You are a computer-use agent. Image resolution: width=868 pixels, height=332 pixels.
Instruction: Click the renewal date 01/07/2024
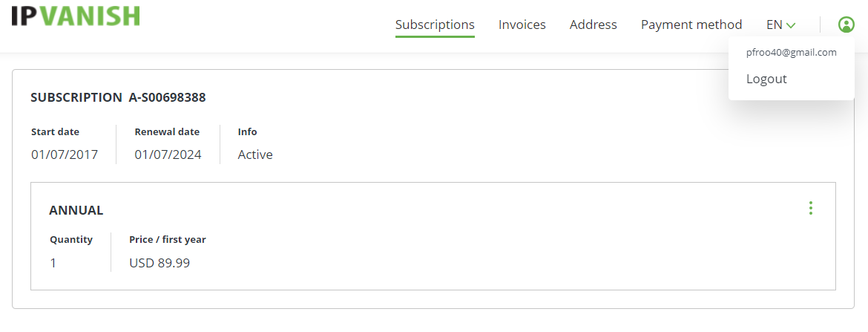tap(168, 154)
